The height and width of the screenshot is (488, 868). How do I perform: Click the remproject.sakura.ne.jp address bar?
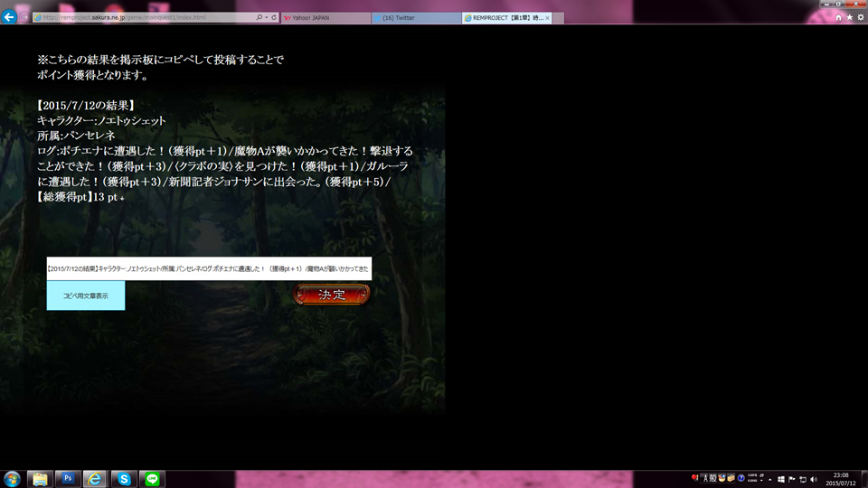[145, 17]
